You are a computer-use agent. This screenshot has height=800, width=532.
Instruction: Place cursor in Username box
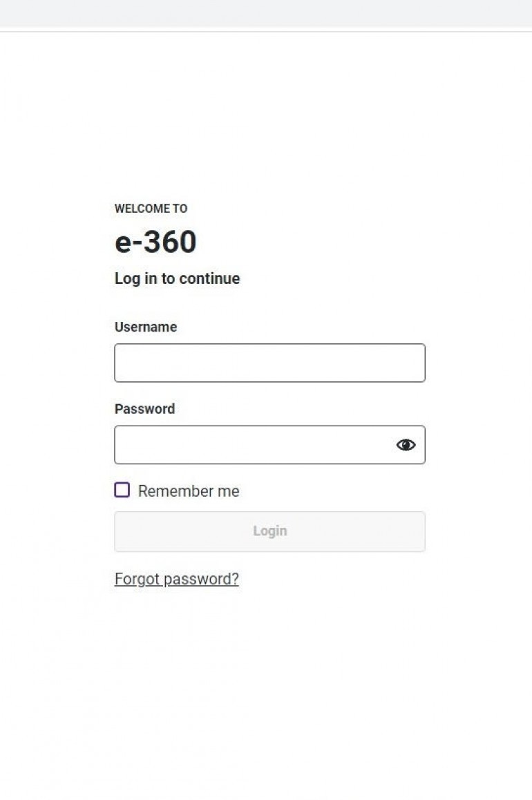tap(269, 363)
